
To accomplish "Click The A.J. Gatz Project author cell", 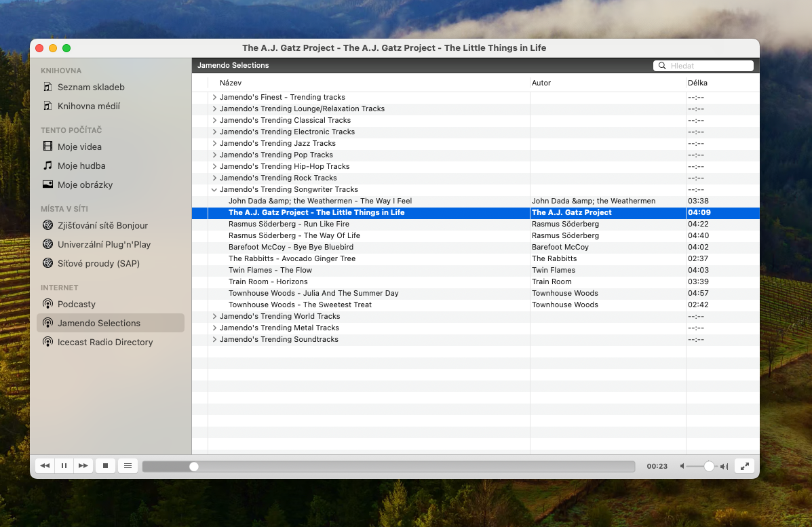I will [572, 213].
